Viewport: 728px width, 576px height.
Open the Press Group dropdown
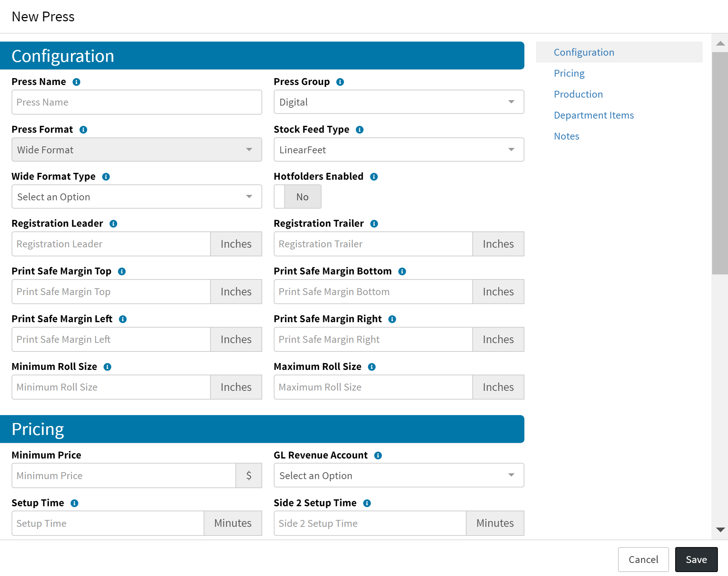click(x=399, y=102)
